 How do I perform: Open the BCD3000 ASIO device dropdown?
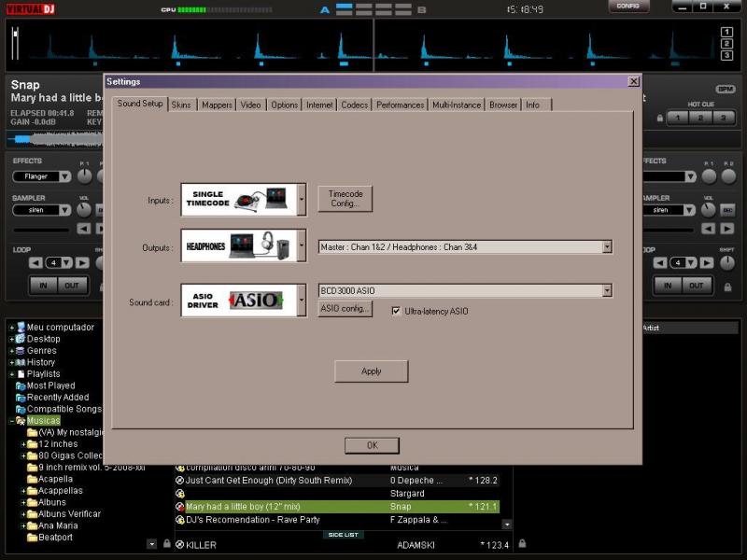point(607,290)
